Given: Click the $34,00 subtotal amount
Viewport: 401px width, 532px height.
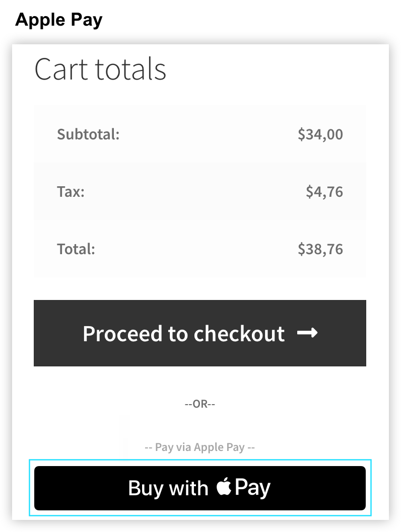Looking at the screenshot, I should tap(320, 134).
